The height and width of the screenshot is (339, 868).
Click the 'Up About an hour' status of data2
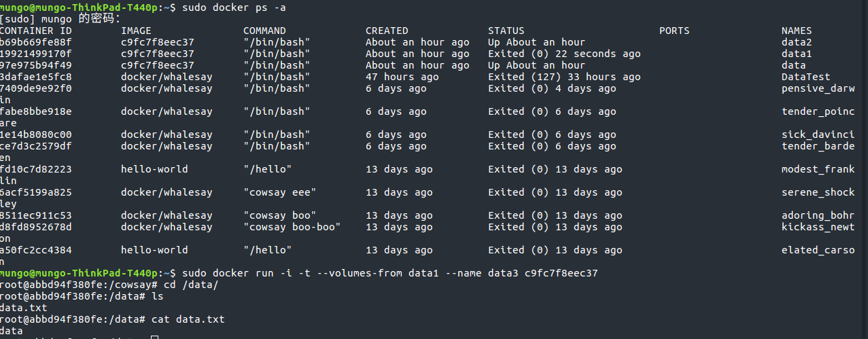pyautogui.click(x=536, y=42)
